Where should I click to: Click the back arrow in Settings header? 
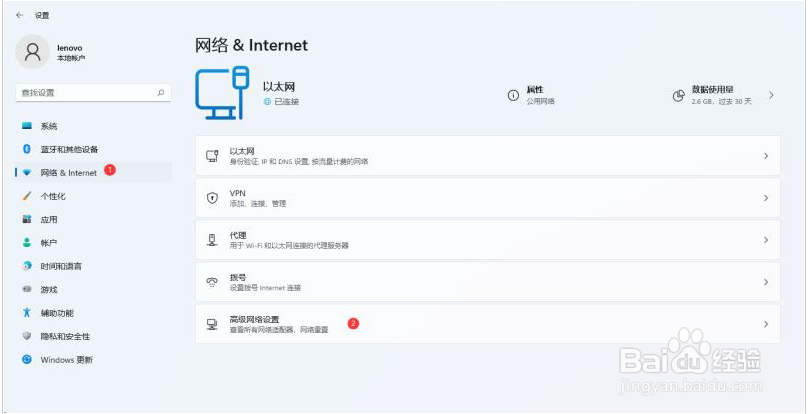pyautogui.click(x=20, y=15)
